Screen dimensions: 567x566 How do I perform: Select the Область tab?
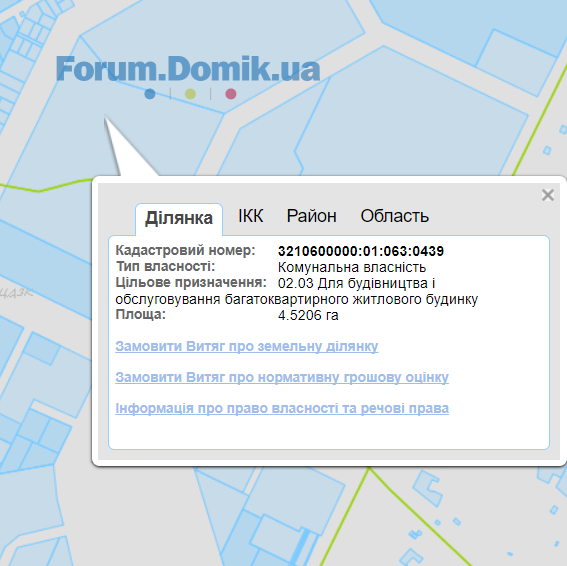395,216
